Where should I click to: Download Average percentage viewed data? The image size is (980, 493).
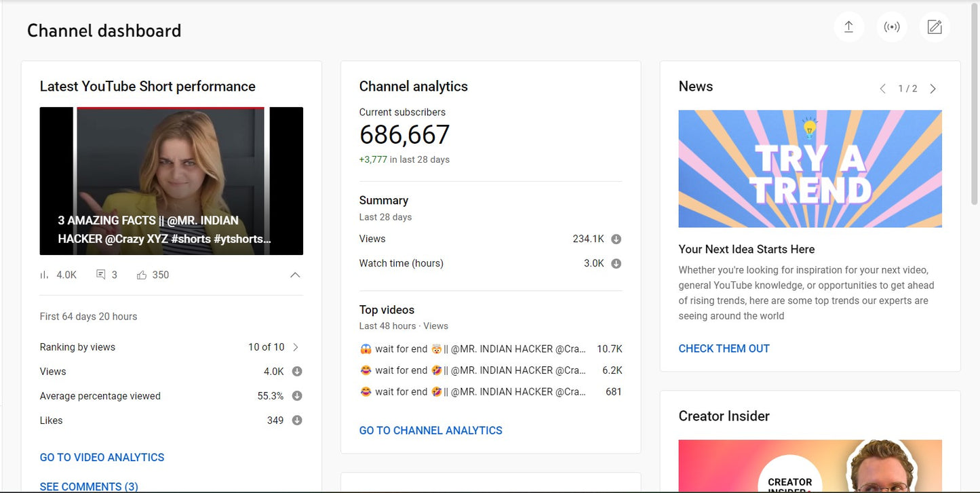[x=296, y=395]
